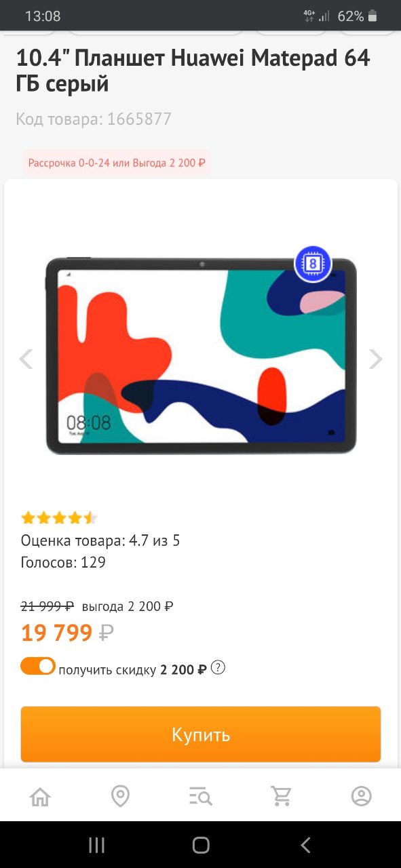
Task: Click the orange Купить button
Action: click(201, 734)
